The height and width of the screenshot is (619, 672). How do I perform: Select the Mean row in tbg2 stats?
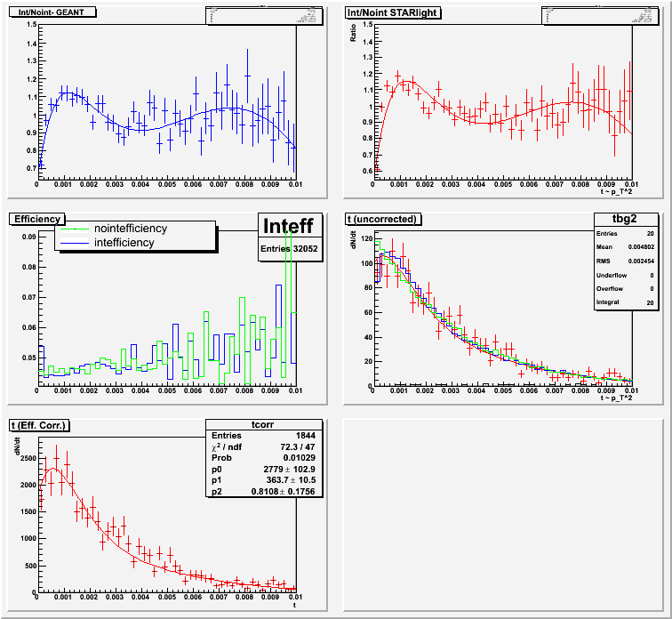[x=626, y=246]
